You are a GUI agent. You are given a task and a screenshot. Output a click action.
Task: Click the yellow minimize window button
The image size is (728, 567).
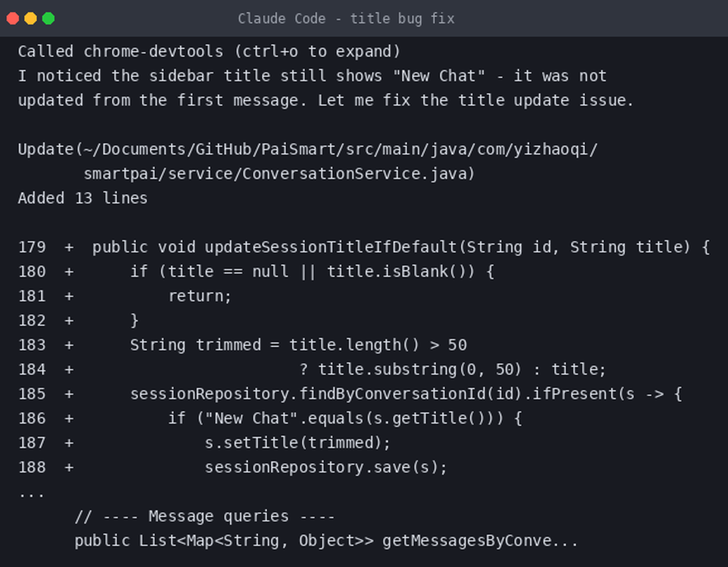pyautogui.click(x=31, y=18)
